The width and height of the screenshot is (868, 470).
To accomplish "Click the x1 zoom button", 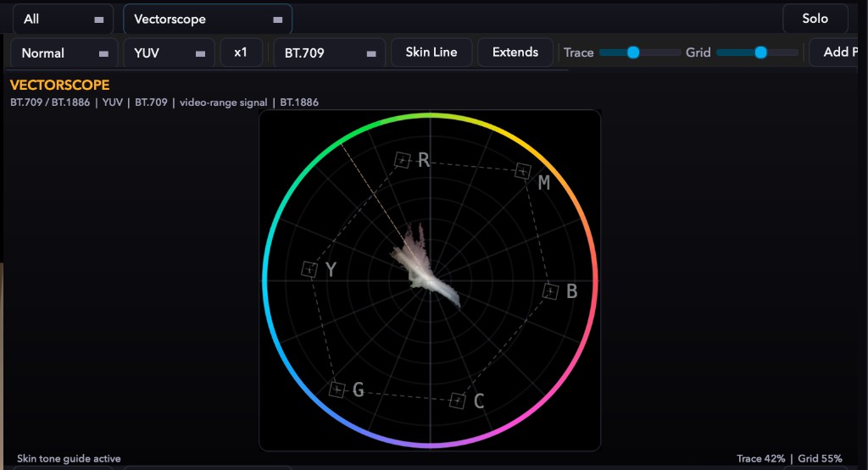I will (241, 53).
